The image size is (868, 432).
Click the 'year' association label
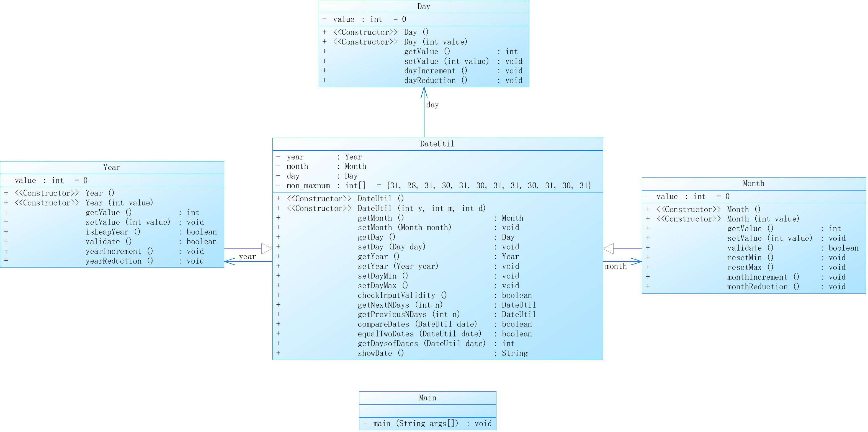(247, 257)
